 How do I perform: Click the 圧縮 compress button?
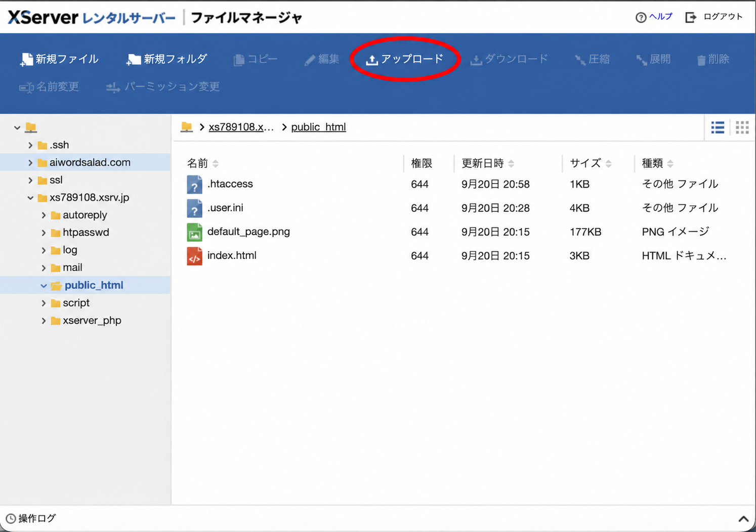(x=592, y=59)
